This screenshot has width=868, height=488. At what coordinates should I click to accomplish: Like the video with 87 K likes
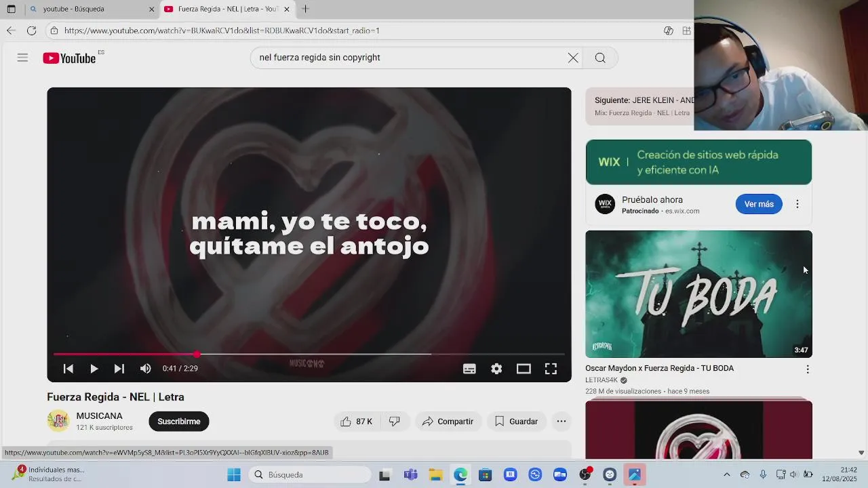coord(357,422)
